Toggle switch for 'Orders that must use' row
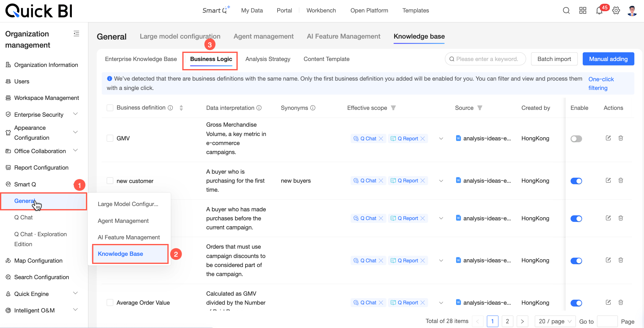 pos(576,261)
